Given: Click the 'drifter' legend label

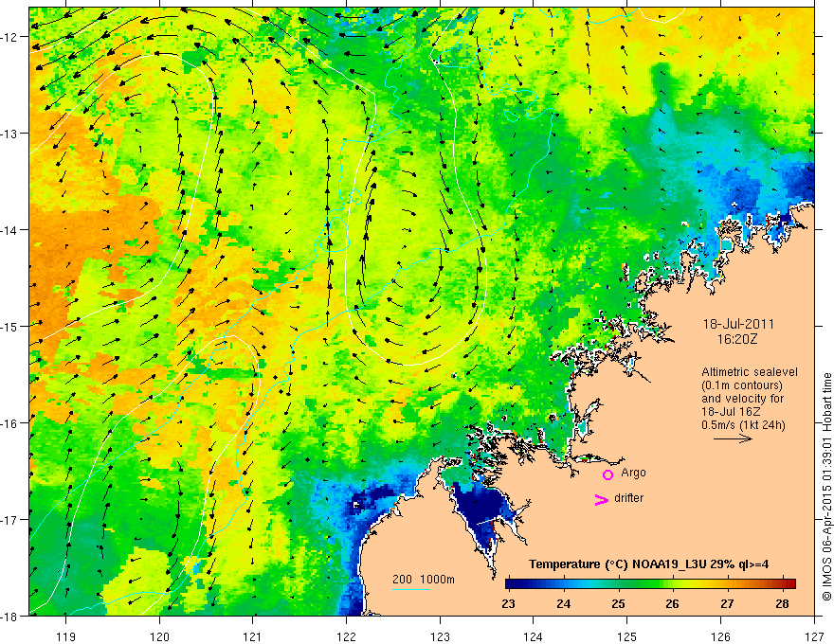Looking at the screenshot, I should 628,498.
